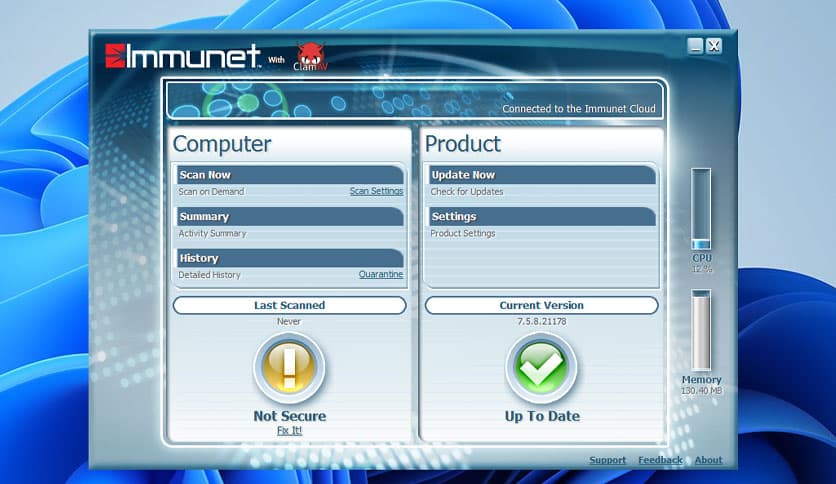
Task: Click the Immunet logo in the header
Action: [x=183, y=56]
